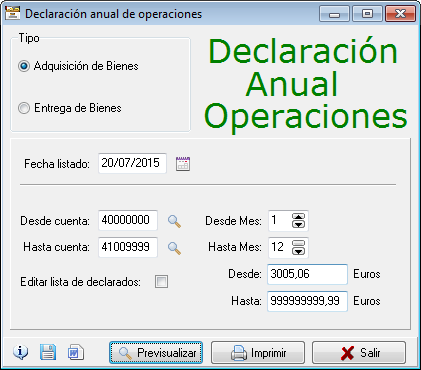The height and width of the screenshot is (370, 421).
Task: Focus the Desde cuenta input field
Action: (x=128, y=220)
